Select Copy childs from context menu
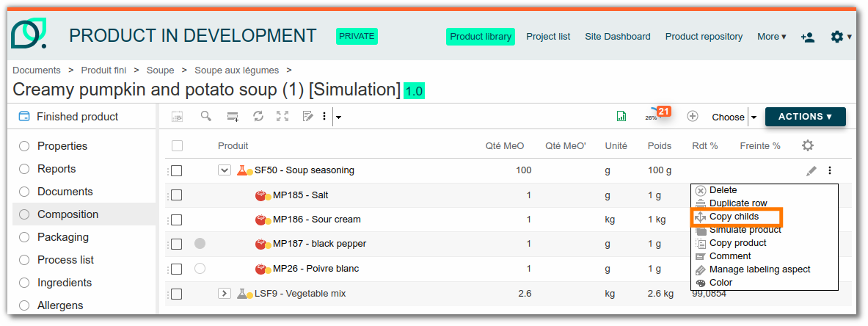Image resolution: width=868 pixels, height=326 pixels. coord(734,217)
